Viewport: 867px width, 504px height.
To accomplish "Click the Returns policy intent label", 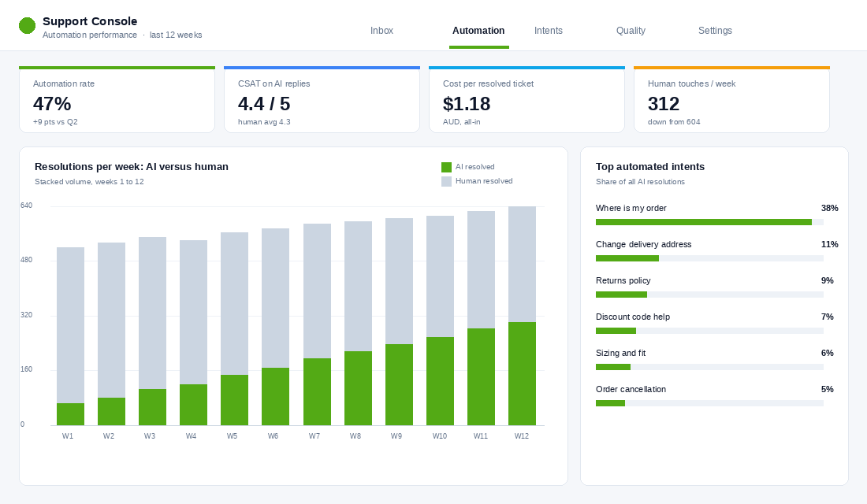I will pos(623,280).
